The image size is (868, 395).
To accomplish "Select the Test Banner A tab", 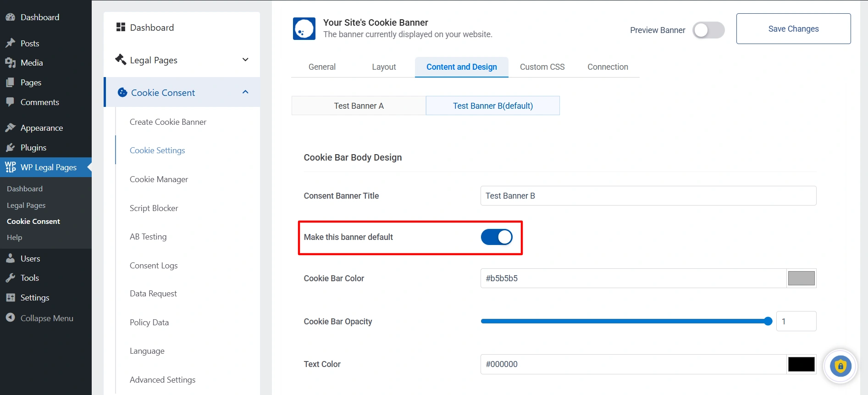I will [359, 106].
